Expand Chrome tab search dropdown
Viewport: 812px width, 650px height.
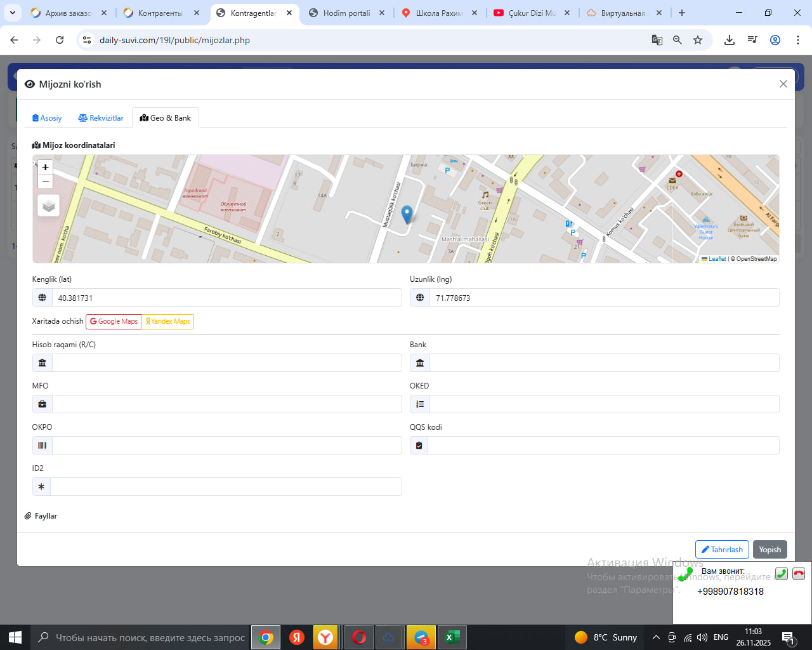pos(13,13)
